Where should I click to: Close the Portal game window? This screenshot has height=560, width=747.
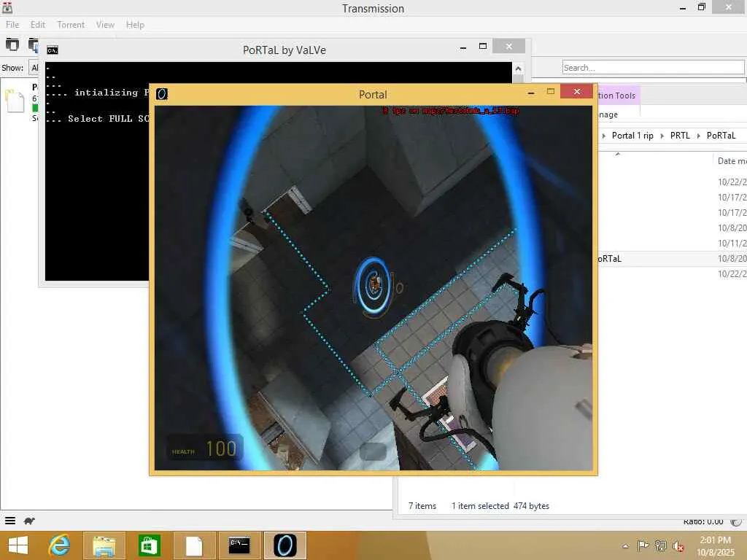click(x=577, y=91)
